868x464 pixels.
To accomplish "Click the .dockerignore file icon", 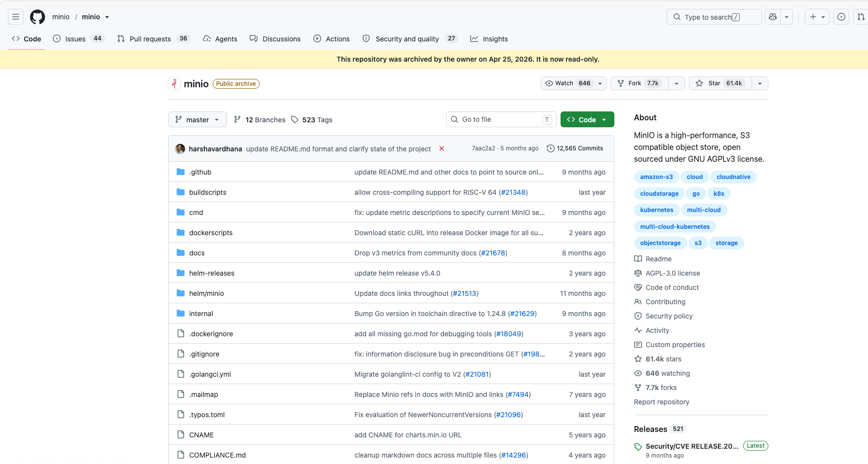I will pyautogui.click(x=181, y=334).
